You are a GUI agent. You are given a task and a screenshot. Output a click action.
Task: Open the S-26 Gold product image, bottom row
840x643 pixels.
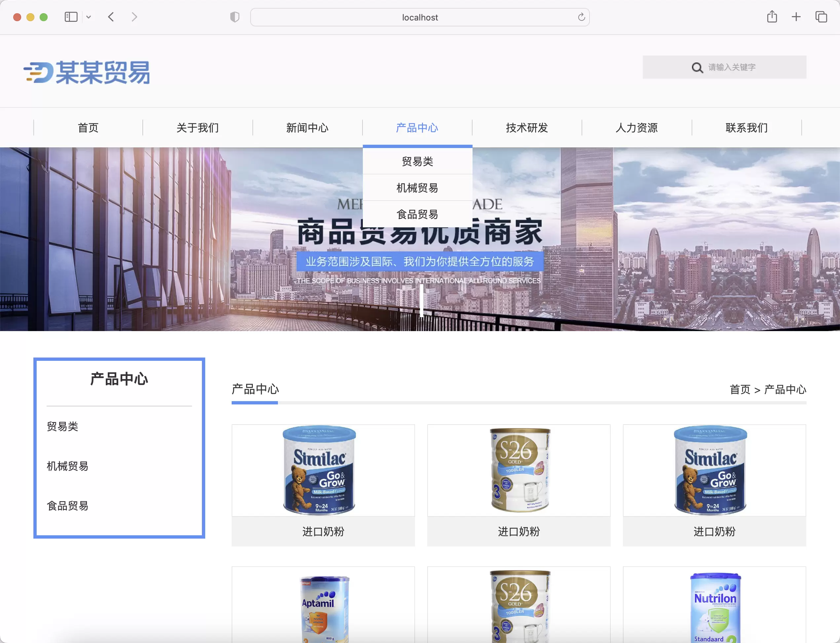tap(518, 605)
